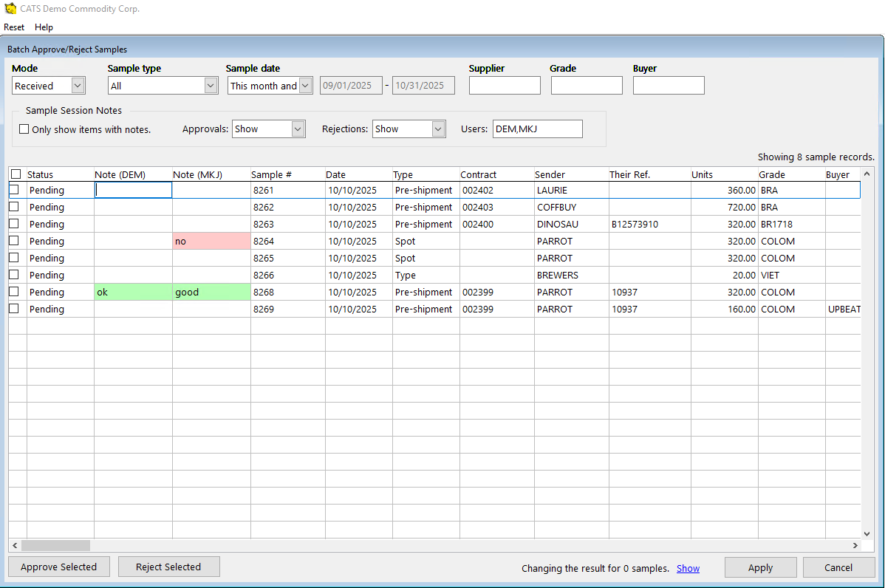Click the Reject Selected button
This screenshot has width=885, height=588.
(168, 567)
